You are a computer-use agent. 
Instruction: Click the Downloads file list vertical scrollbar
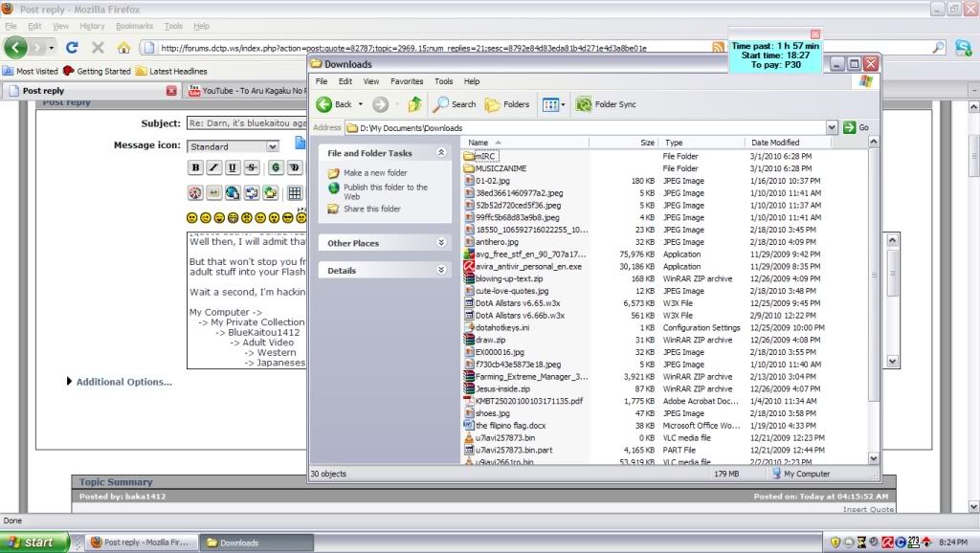pos(873,299)
